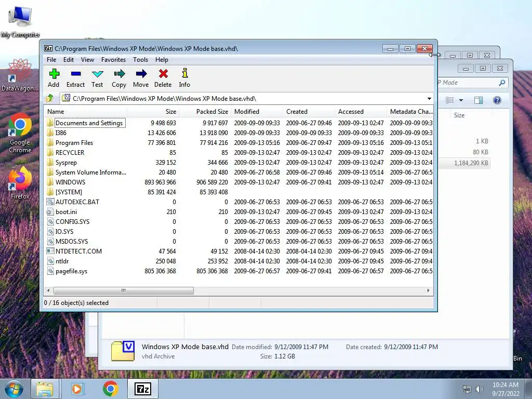Open the Help menu
This screenshot has width=532, height=399.
pyautogui.click(x=162, y=60)
